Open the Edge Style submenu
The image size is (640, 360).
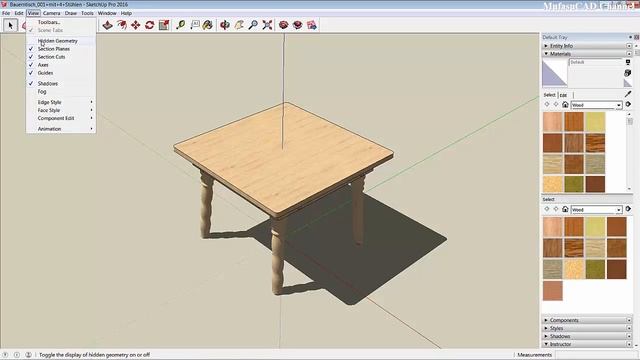pos(61,102)
